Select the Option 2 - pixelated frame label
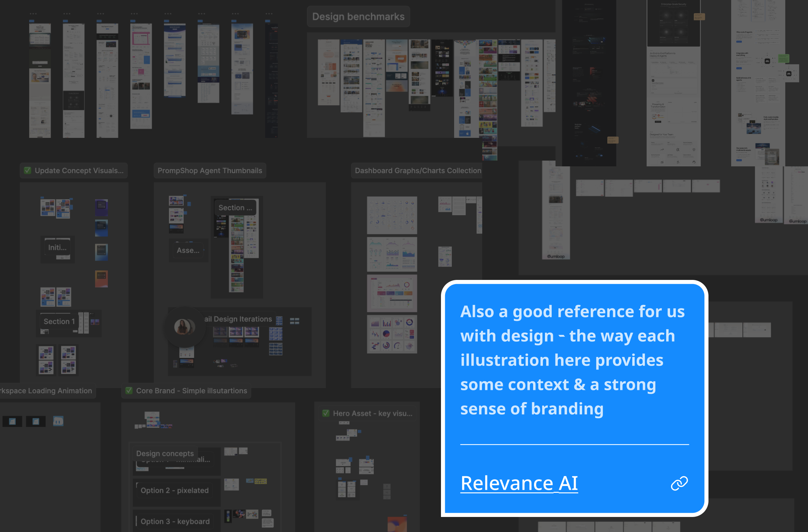808x532 pixels. click(174, 491)
